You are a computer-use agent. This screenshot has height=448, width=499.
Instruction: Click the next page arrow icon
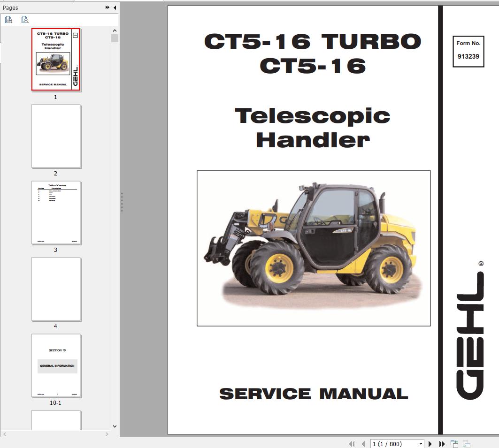[430, 443]
